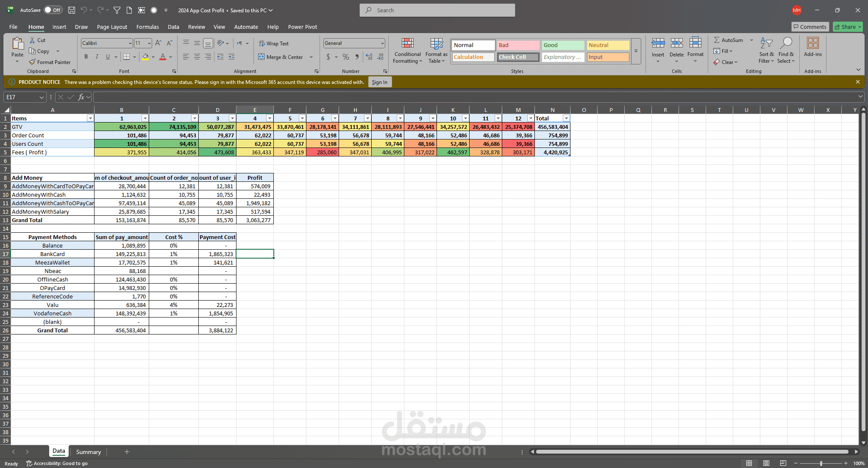The image size is (868, 468).
Task: Toggle Wrap Text
Action: pyautogui.click(x=274, y=43)
